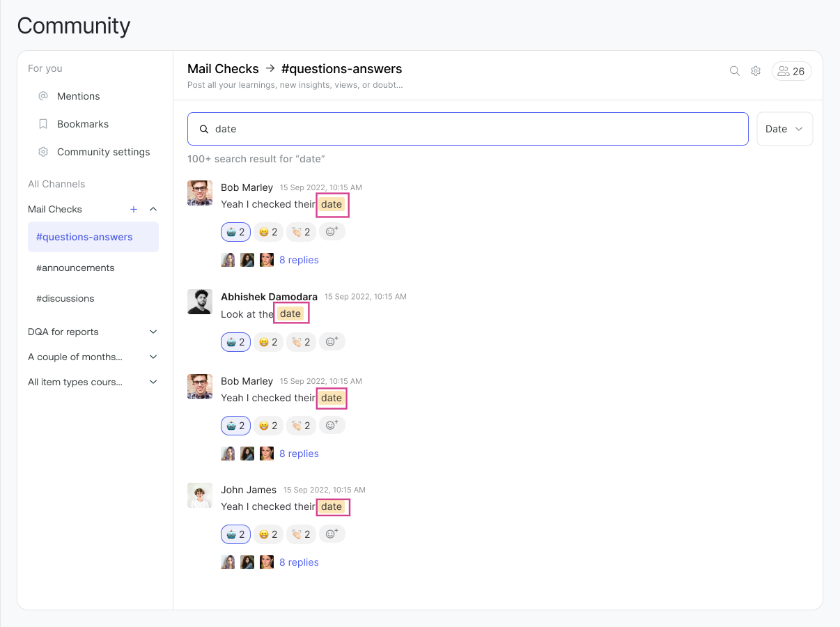The width and height of the screenshot is (840, 627).
Task: Open channel settings gear icon
Action: [x=756, y=71]
